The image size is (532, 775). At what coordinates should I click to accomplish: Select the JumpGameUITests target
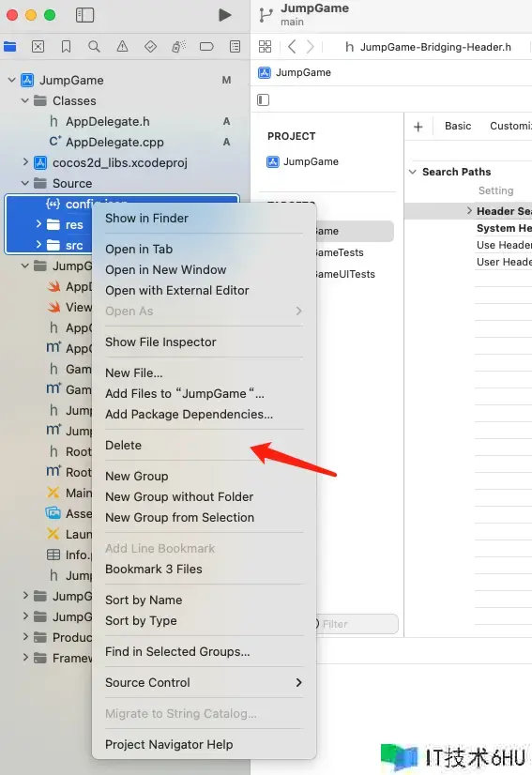coord(346,274)
